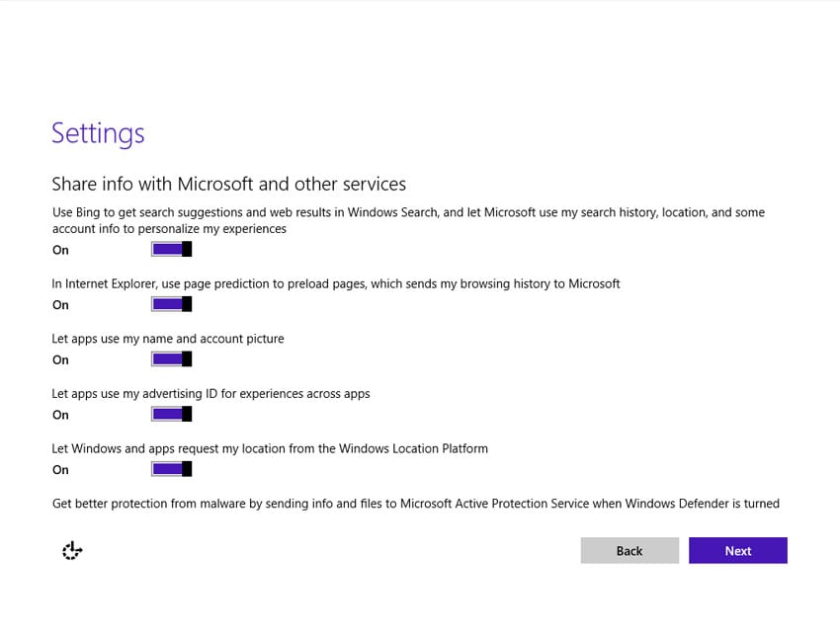
Task: Disable Windows Location Platform toggle
Action: click(x=172, y=469)
